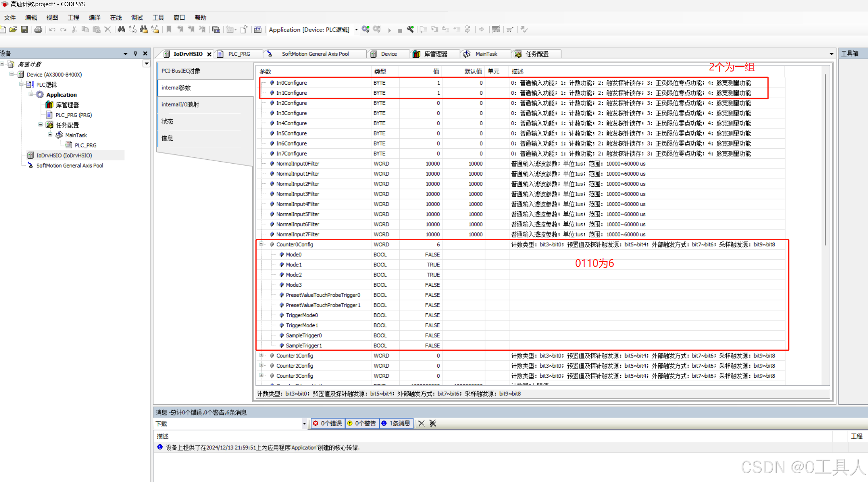Collapse the Counter0Config parameter row

click(261, 244)
